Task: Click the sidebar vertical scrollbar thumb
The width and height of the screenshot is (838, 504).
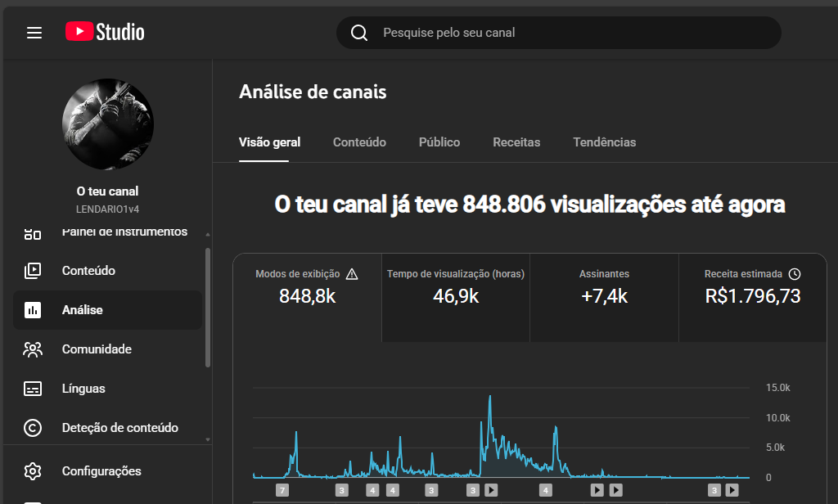Action: pyautogui.click(x=208, y=308)
